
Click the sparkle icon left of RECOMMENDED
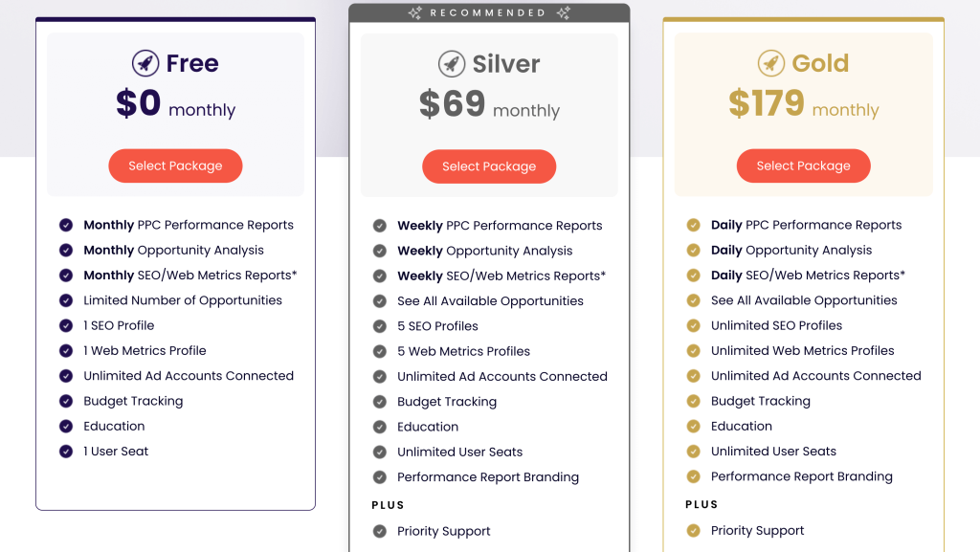[413, 12]
